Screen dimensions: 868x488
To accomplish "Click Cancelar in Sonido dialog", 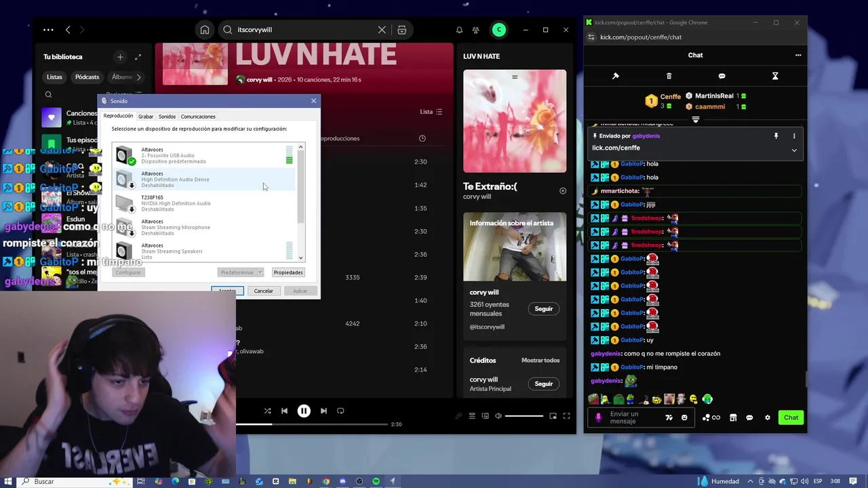I will click(x=263, y=291).
